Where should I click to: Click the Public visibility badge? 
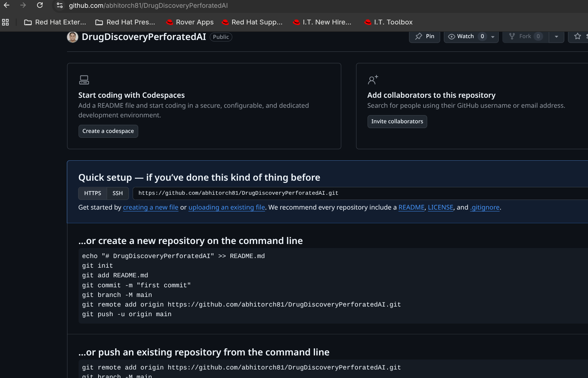pos(221,37)
